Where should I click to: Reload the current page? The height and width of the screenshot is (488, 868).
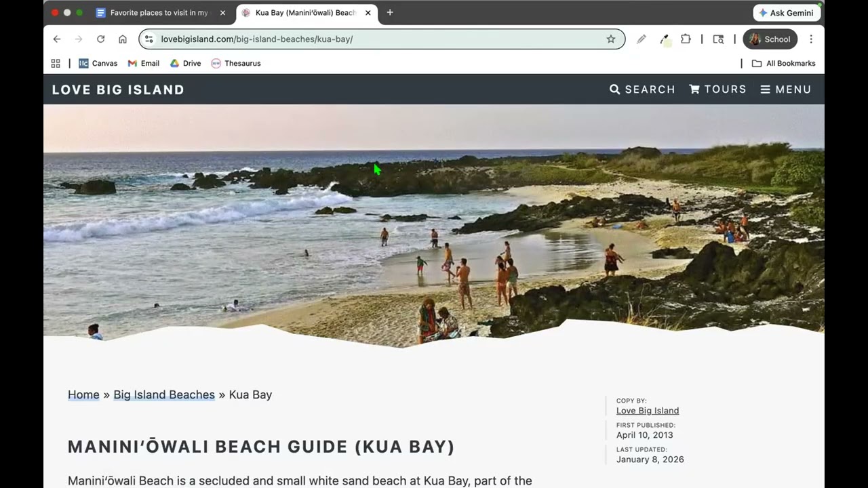(x=100, y=39)
